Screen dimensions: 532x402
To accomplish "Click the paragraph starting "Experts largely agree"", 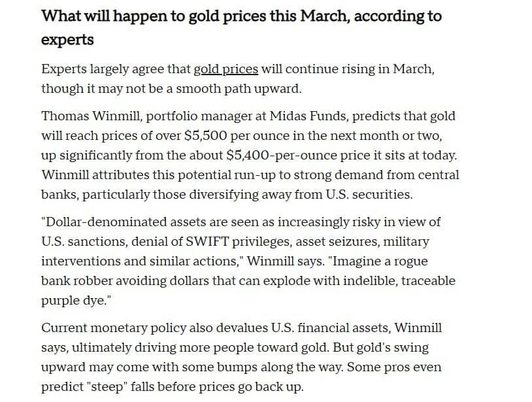I will (238, 78).
